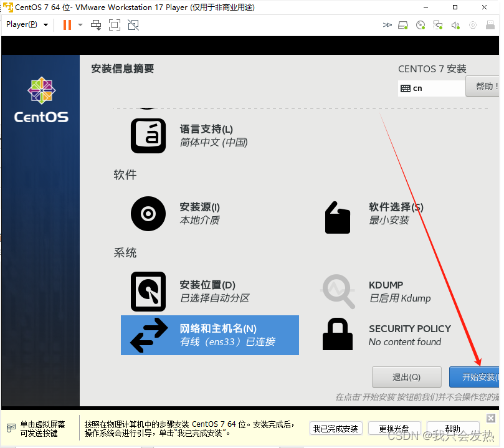The width and height of the screenshot is (504, 448).
Task: Click the No content found status text
Action: (x=405, y=342)
